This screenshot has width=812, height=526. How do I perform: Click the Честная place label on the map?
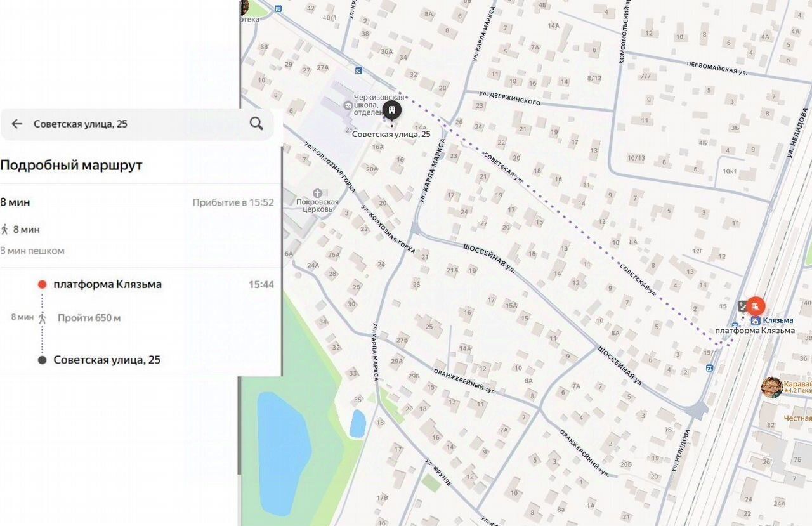(x=797, y=418)
